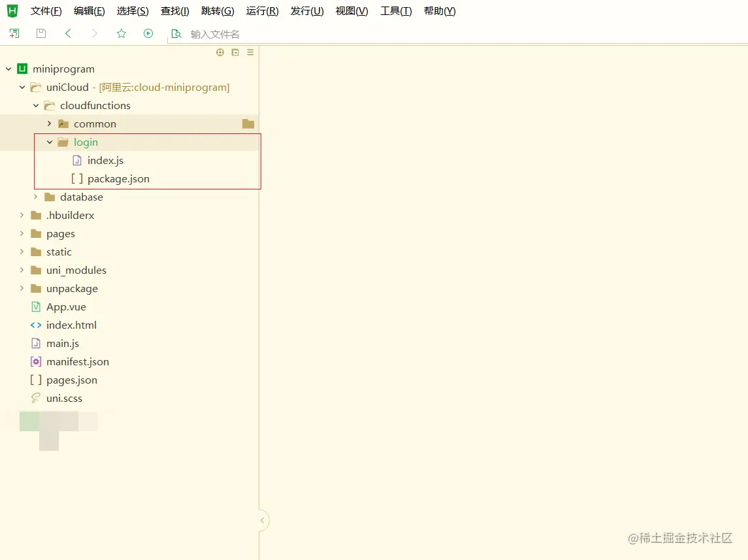Open the 编辑(E) menu

[x=89, y=11]
